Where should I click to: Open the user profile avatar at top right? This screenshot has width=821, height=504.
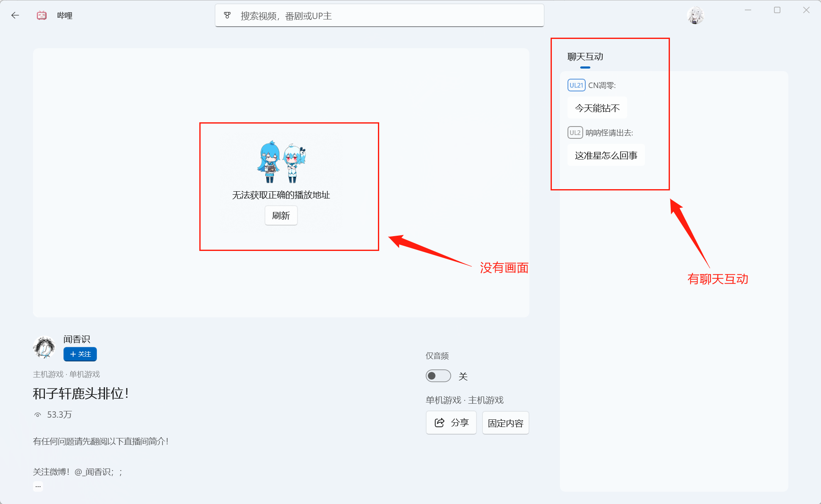click(695, 16)
